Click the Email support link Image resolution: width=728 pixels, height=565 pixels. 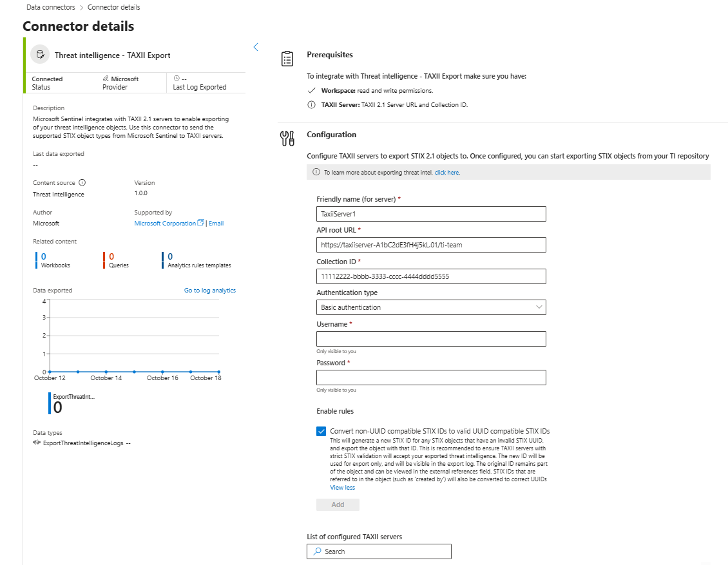point(216,224)
